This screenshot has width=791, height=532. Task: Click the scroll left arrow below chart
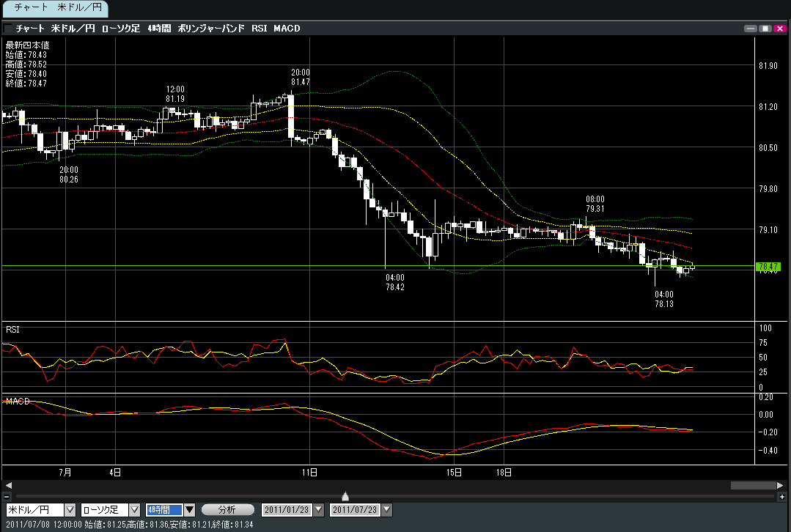[x=8, y=485]
